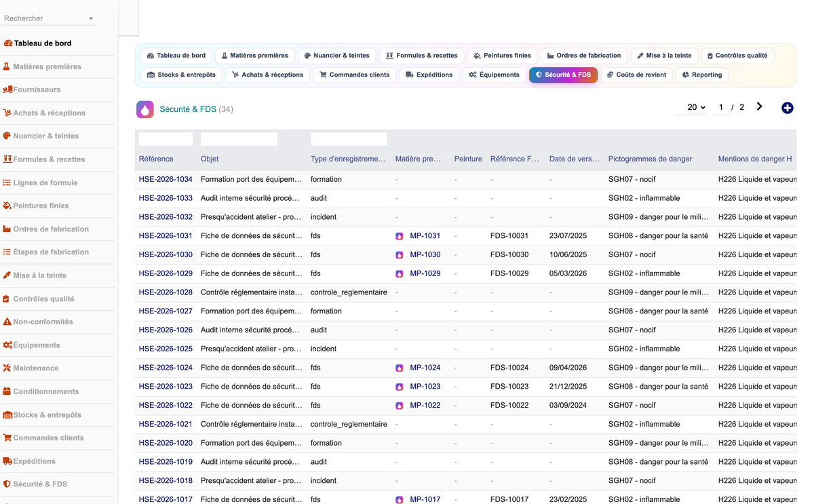
Task: Switch to Peintures finies tab
Action: 503,56
